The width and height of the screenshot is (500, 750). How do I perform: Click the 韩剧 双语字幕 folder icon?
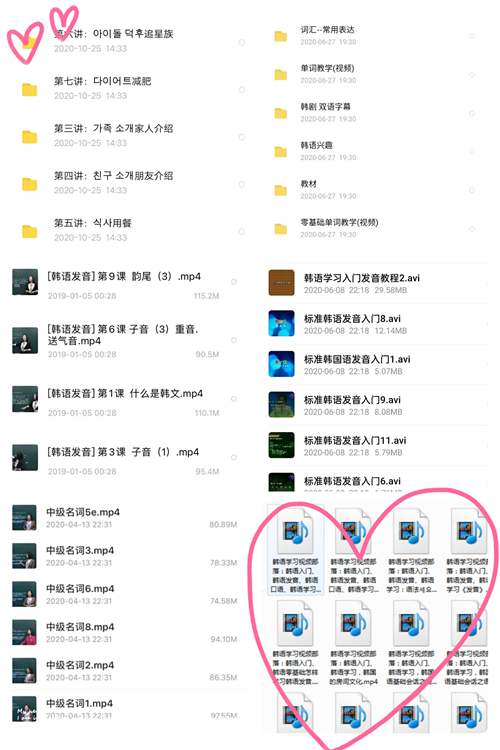pos(280,113)
